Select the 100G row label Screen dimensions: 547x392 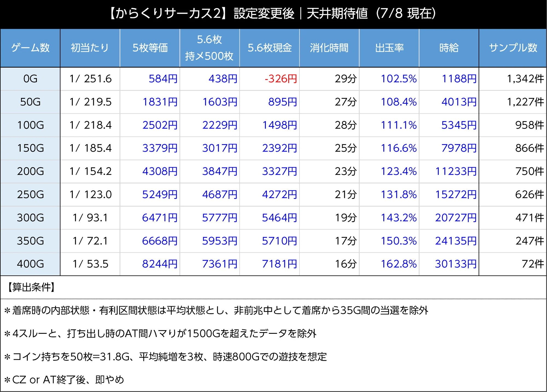[x=30, y=125]
